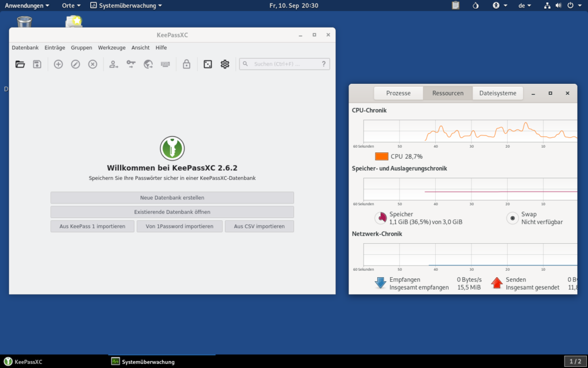Click the Netzwerk-Chronik heading
The width and height of the screenshot is (588, 368).
coord(377,234)
